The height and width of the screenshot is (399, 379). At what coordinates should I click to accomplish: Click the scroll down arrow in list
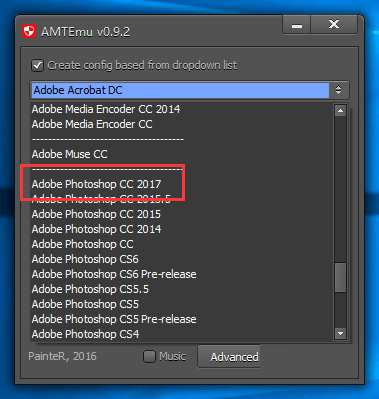pyautogui.click(x=340, y=333)
